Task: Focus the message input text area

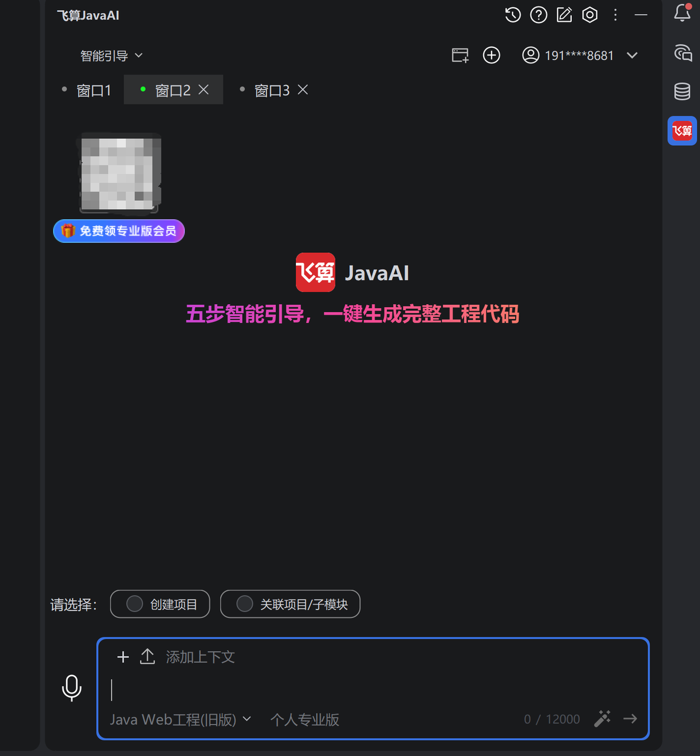Action: [373, 689]
